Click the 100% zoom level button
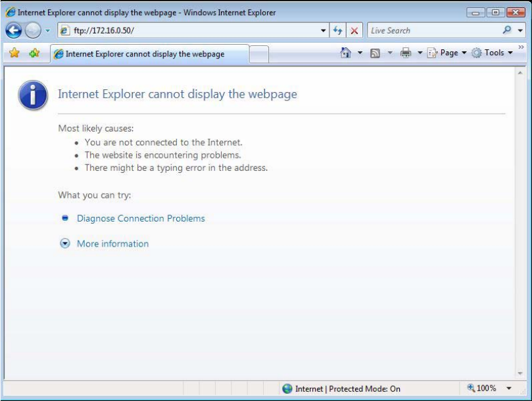532x401 pixels. (x=482, y=388)
